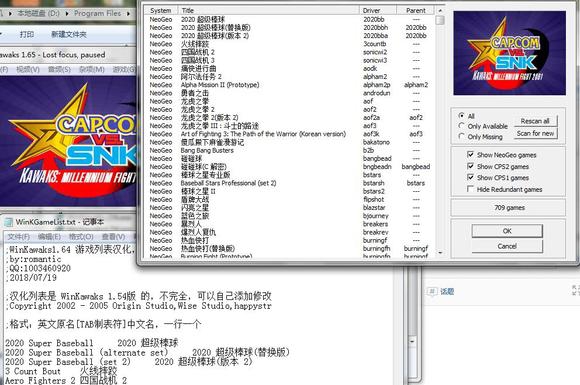Select the row with driver bstars2
Image resolution: width=580 pixels, height=385 pixels.
289,191
